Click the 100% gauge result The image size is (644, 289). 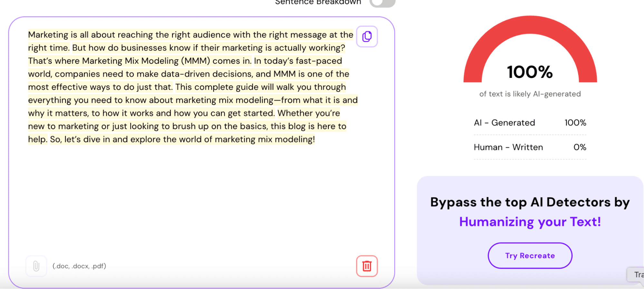coord(530,72)
